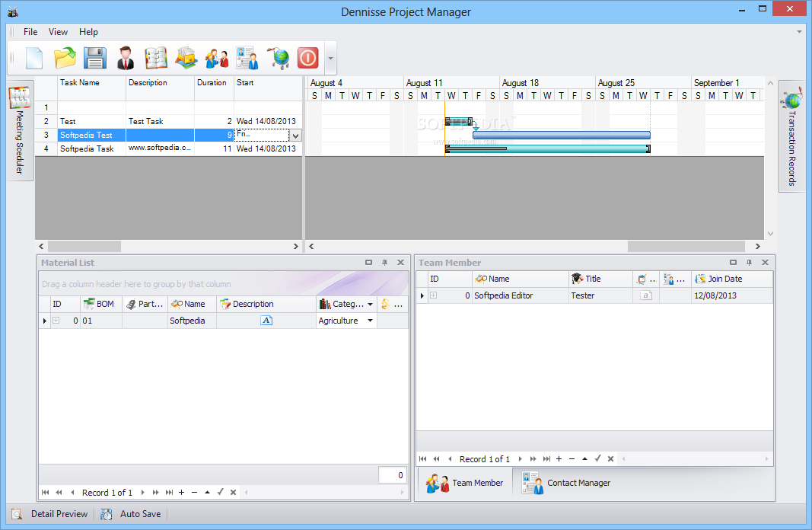Click the Auto Save button
The height and width of the screenshot is (530, 812).
click(x=131, y=514)
